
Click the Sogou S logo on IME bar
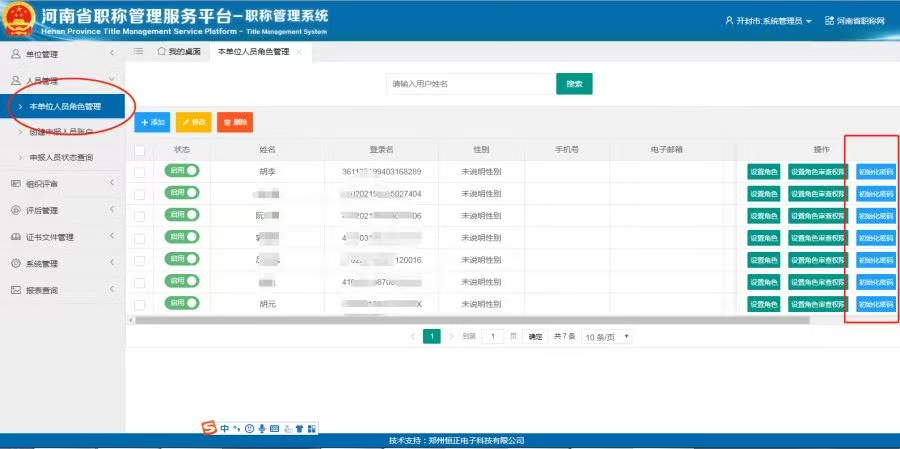[x=210, y=428]
